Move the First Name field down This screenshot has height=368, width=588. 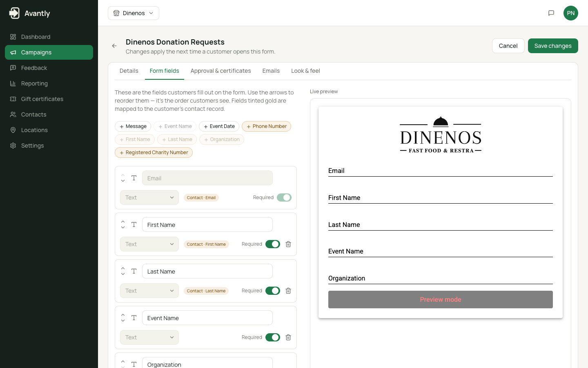pos(123,227)
